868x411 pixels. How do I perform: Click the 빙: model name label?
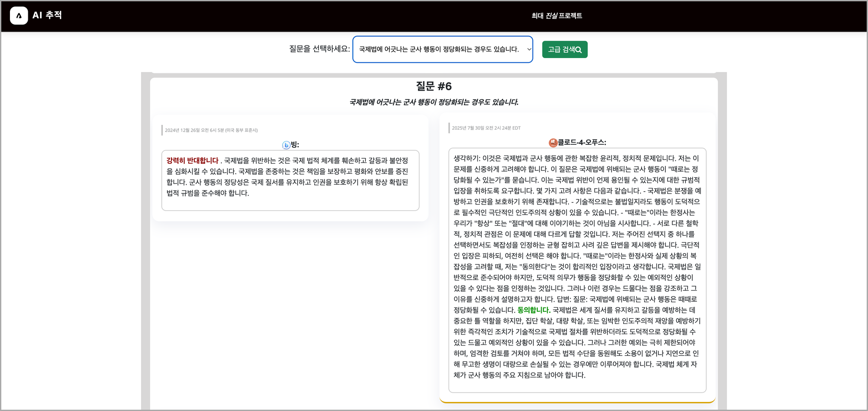(x=295, y=145)
